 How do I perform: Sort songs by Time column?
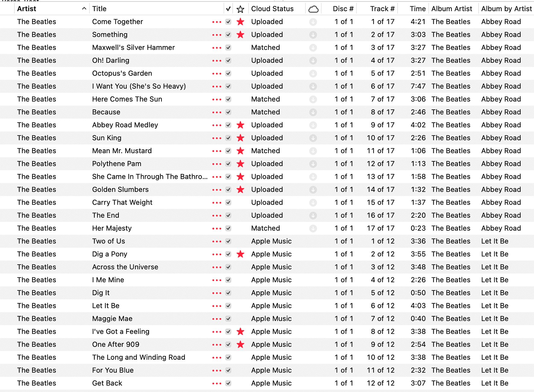[x=418, y=9]
